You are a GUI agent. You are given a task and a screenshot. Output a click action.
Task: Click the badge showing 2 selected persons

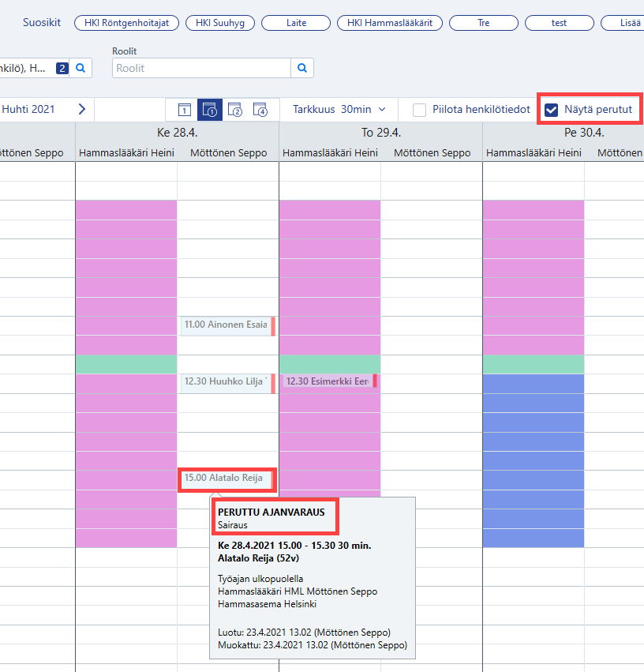[62, 68]
